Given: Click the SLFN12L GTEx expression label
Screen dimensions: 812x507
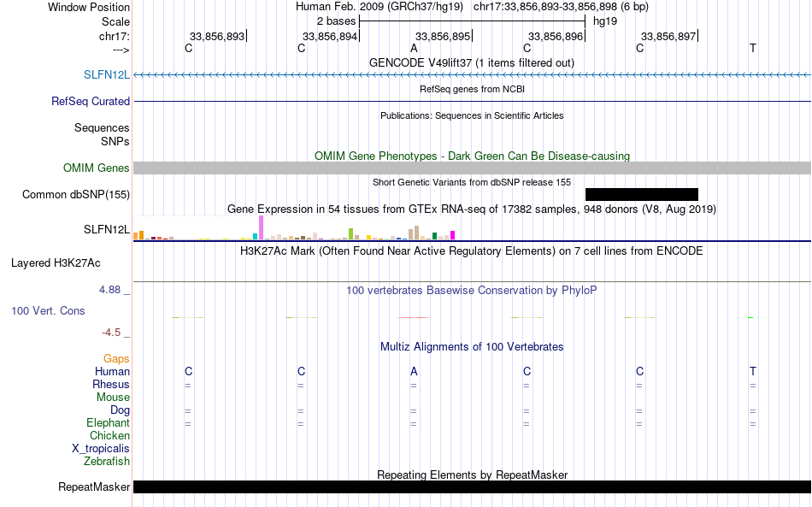Looking at the screenshot, I should [107, 229].
